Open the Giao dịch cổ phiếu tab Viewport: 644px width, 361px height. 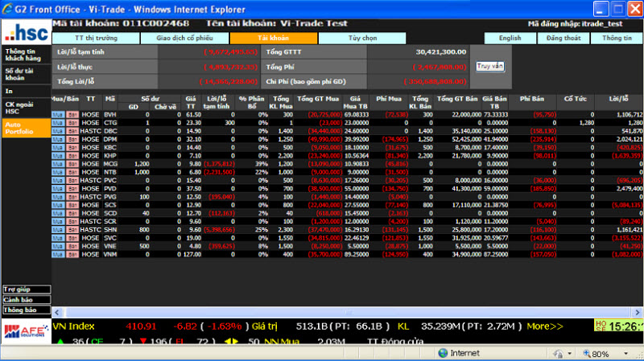[x=184, y=38]
